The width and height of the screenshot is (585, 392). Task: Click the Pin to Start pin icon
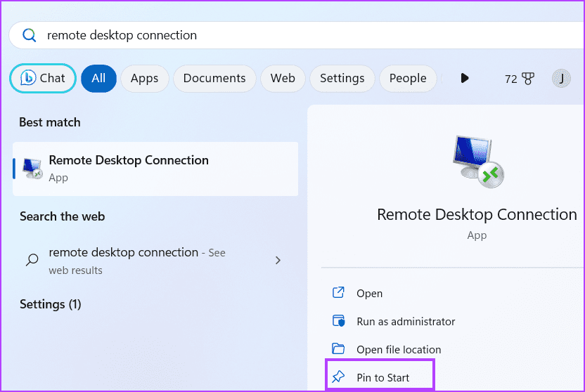click(338, 377)
